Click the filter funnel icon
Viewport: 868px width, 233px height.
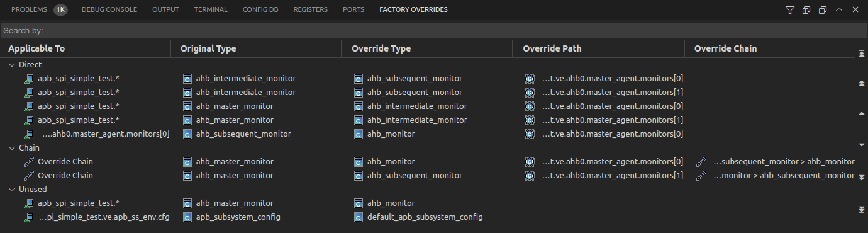pyautogui.click(x=790, y=10)
